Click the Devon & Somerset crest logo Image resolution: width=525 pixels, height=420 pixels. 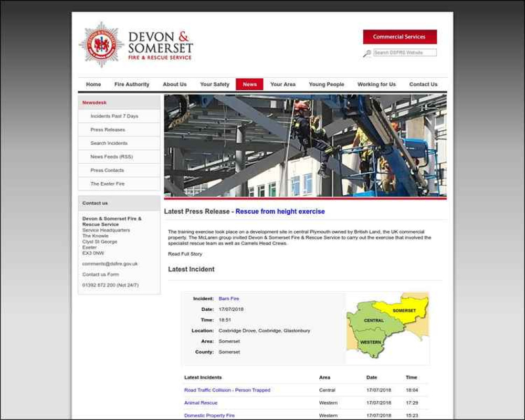101,45
